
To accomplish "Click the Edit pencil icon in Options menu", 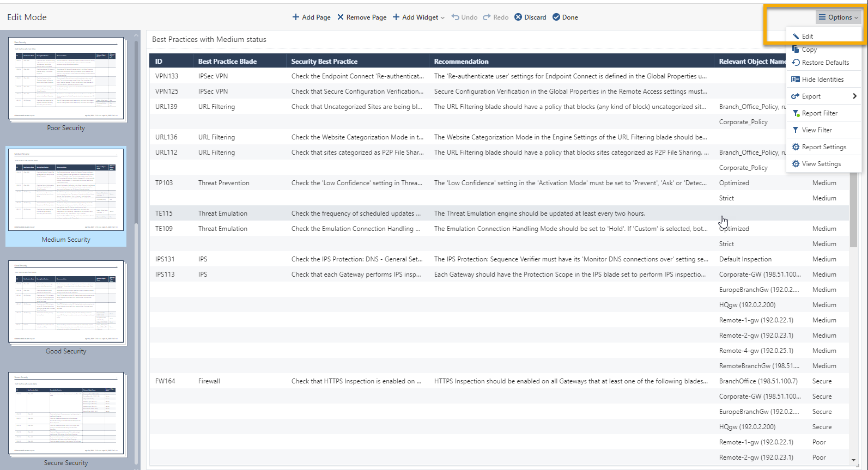I will click(796, 36).
